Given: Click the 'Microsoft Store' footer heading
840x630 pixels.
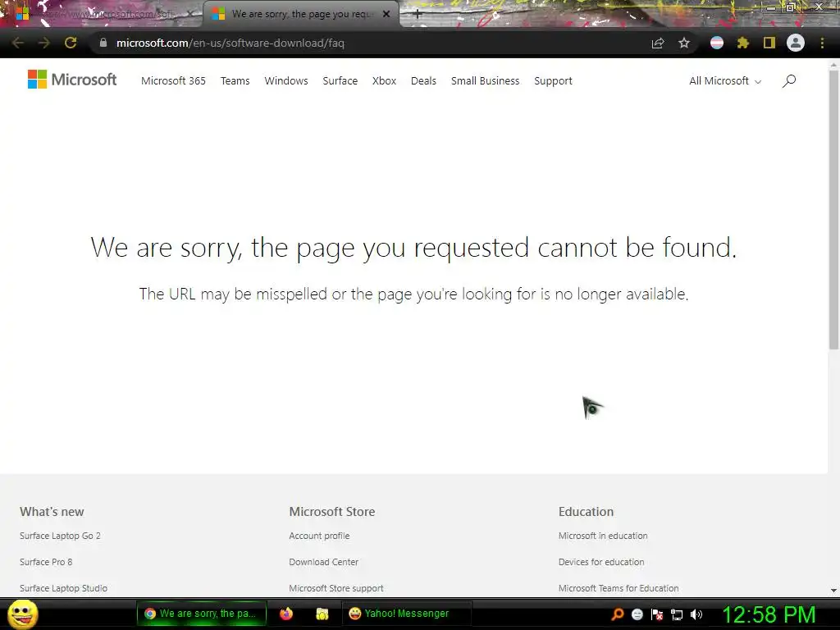Looking at the screenshot, I should pos(332,512).
